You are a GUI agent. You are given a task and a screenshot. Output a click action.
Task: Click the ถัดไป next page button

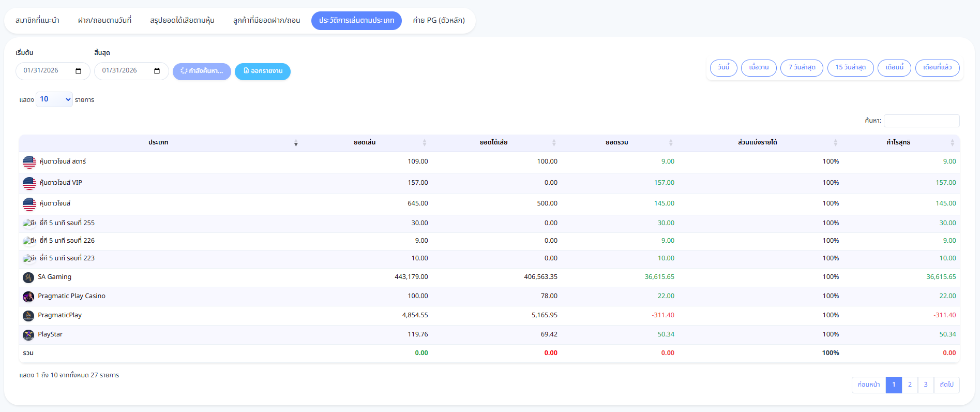pos(946,385)
